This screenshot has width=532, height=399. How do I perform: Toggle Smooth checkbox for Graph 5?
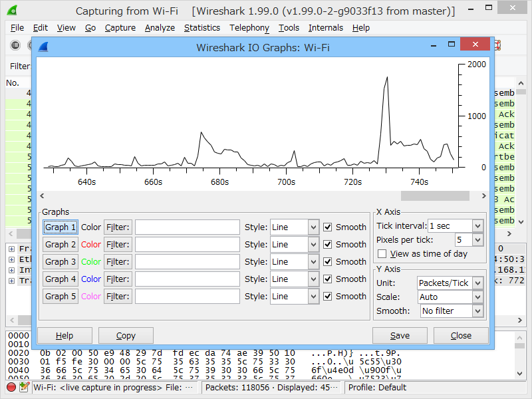coord(327,296)
